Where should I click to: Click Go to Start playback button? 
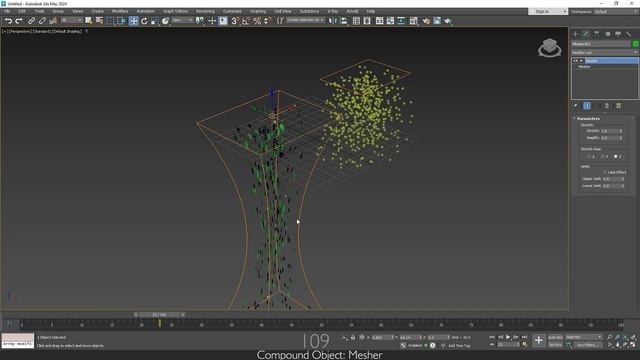click(492, 337)
